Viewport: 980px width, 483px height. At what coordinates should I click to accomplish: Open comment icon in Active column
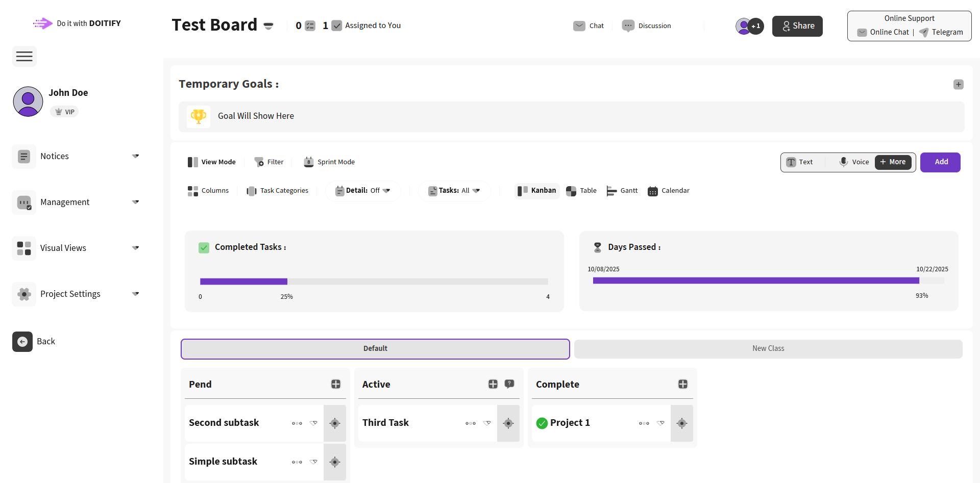click(x=509, y=384)
